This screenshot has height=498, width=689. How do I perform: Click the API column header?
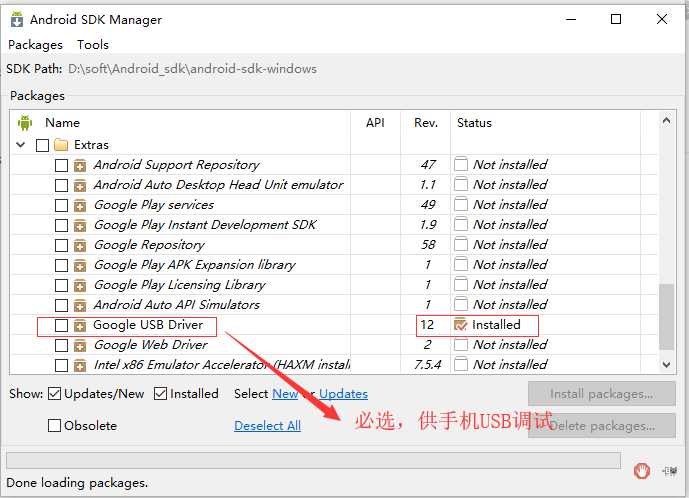coord(375,123)
